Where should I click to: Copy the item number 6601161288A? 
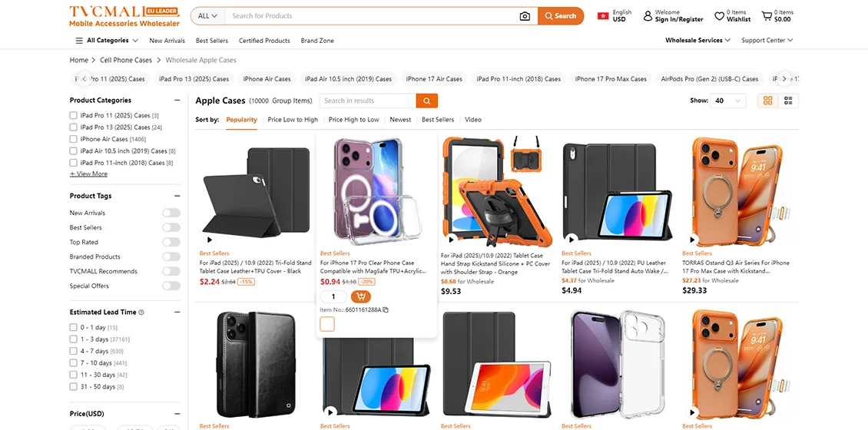(x=386, y=310)
